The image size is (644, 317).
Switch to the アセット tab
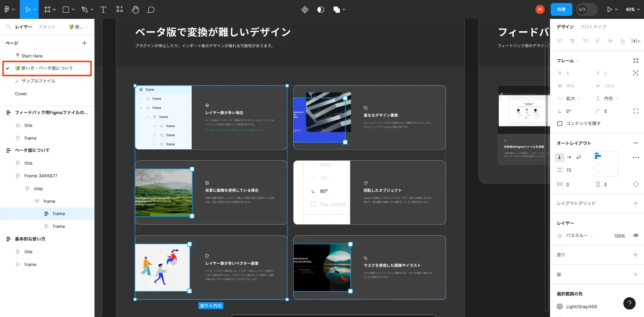[47, 27]
